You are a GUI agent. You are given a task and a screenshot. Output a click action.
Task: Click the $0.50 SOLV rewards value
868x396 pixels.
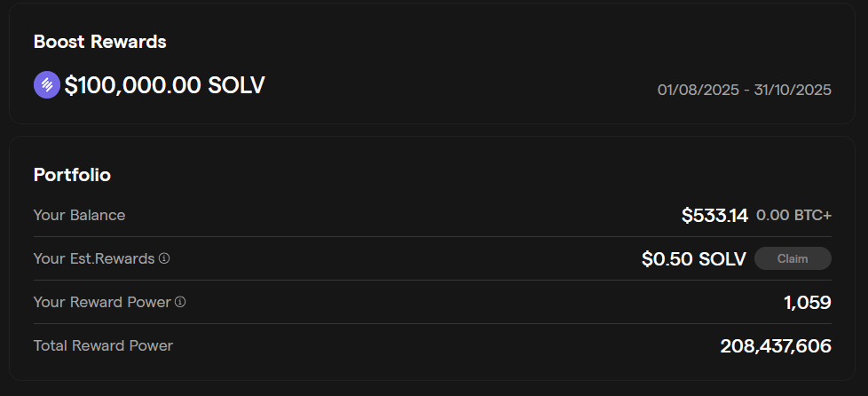click(694, 258)
